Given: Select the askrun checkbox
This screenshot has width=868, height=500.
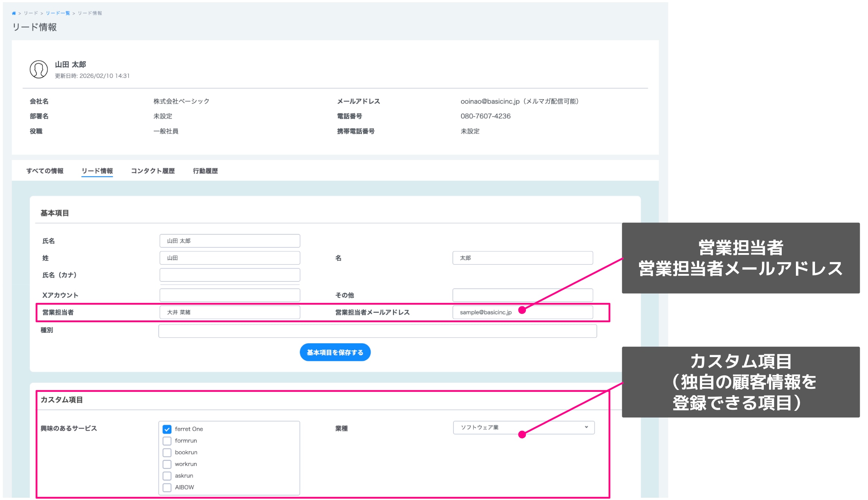Looking at the screenshot, I should [167, 476].
